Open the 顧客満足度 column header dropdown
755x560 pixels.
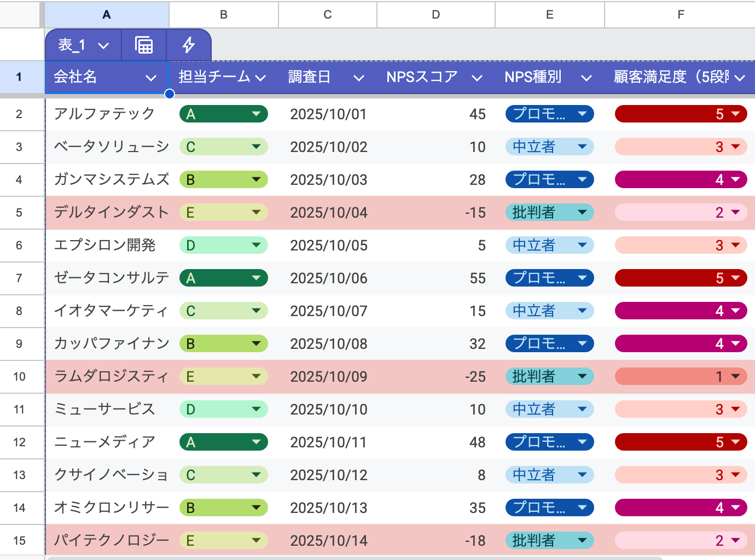740,78
